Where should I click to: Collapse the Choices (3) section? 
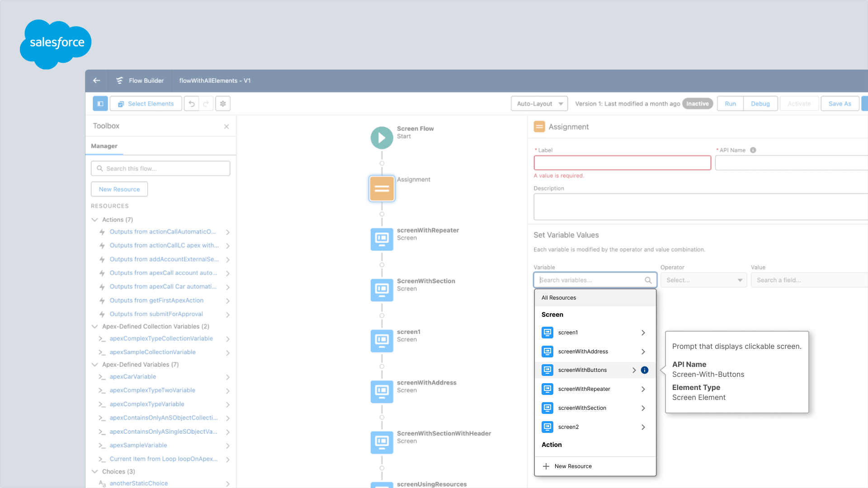(x=95, y=471)
